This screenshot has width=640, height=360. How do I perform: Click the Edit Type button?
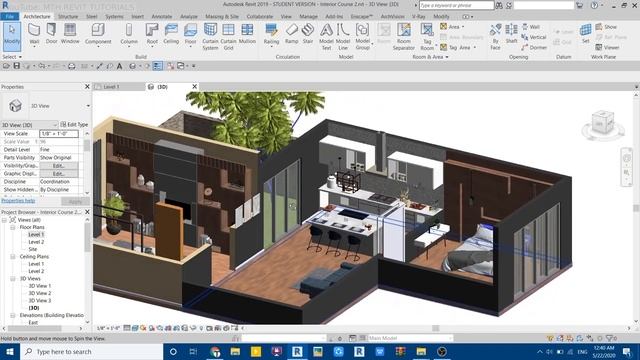pyautogui.click(x=74, y=124)
